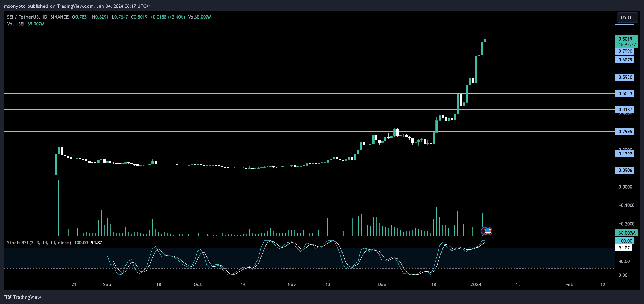The height and width of the screenshot is (304, 644).
Task: Click the Oct label on time axis
Action: (x=198, y=285)
